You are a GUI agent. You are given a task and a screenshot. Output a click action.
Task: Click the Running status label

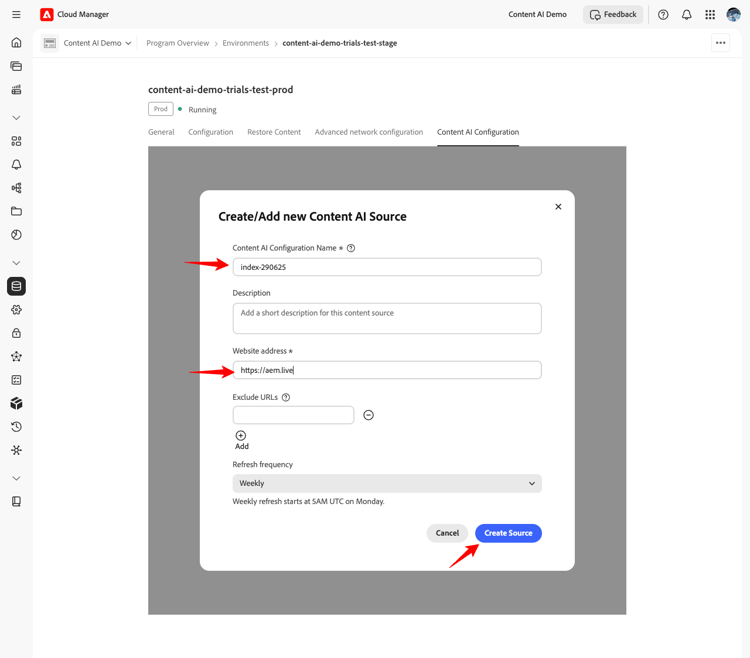[x=202, y=110]
